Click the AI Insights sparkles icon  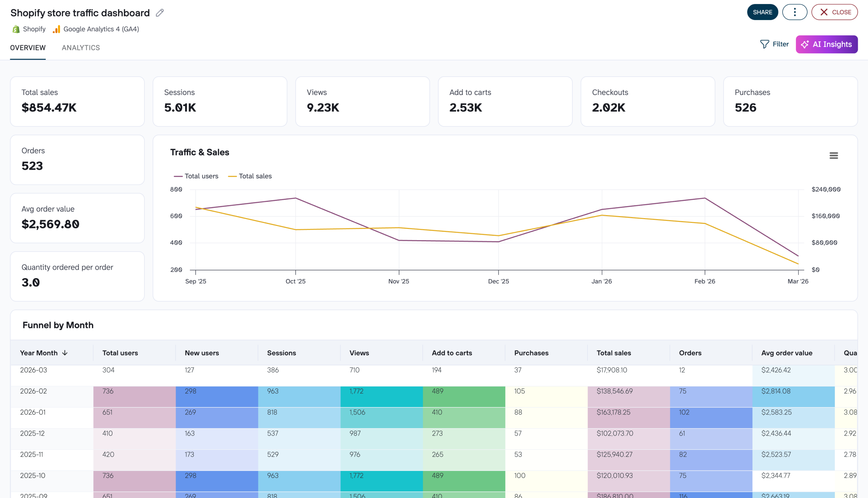805,44
